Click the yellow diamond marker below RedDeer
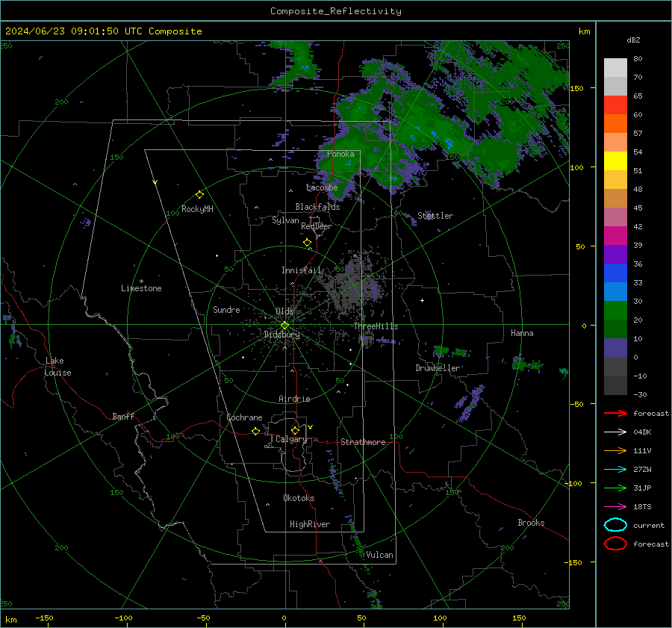 (x=307, y=243)
